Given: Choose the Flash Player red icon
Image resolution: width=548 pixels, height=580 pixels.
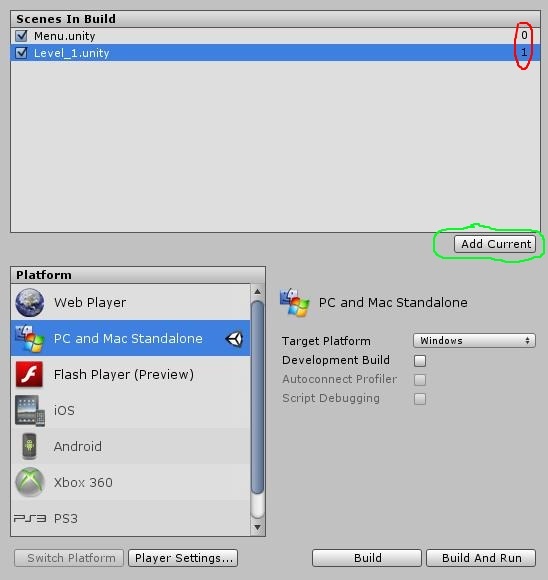Looking at the screenshot, I should [x=29, y=374].
